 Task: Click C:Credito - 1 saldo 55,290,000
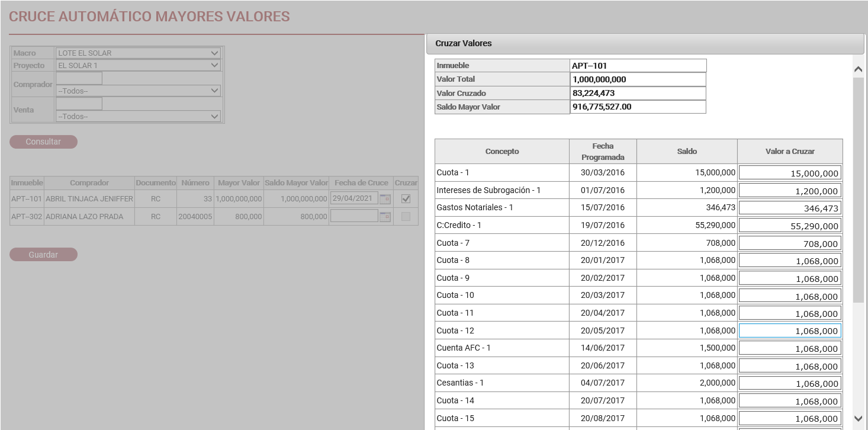coord(687,225)
